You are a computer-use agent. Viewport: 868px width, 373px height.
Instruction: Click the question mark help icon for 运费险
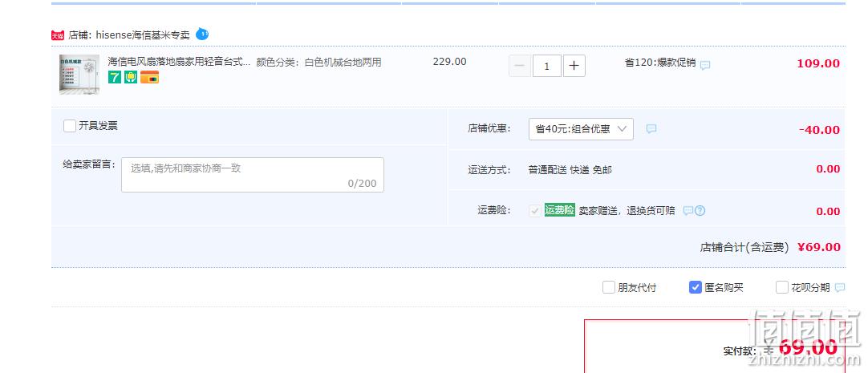point(700,211)
